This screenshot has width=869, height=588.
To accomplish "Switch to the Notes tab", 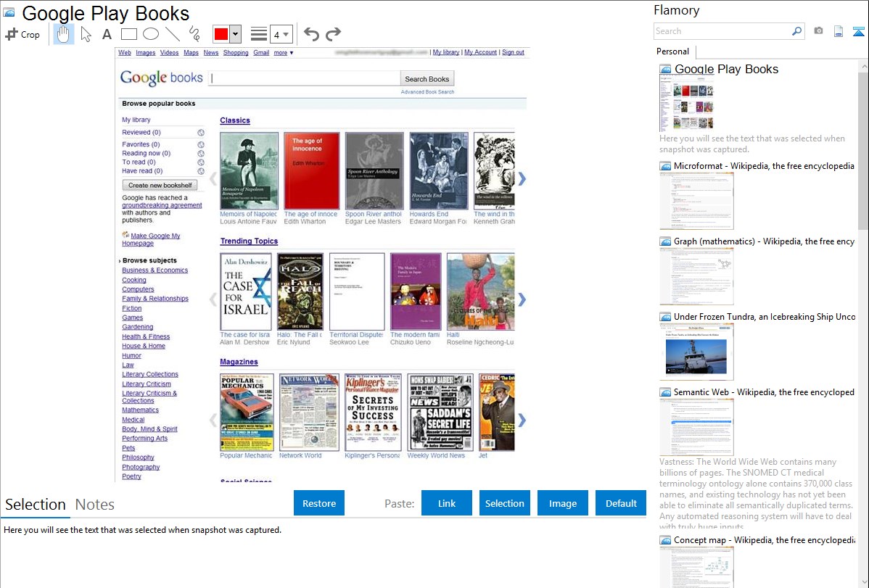I will pos(95,505).
